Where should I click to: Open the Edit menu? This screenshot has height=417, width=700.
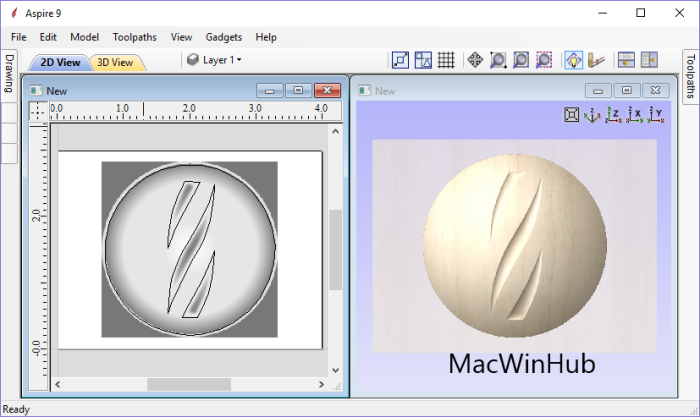coord(48,37)
